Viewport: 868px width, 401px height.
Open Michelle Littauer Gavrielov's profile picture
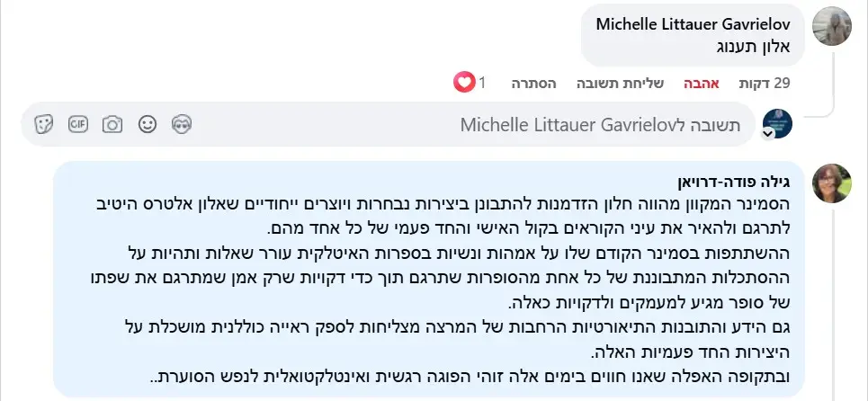point(832,26)
